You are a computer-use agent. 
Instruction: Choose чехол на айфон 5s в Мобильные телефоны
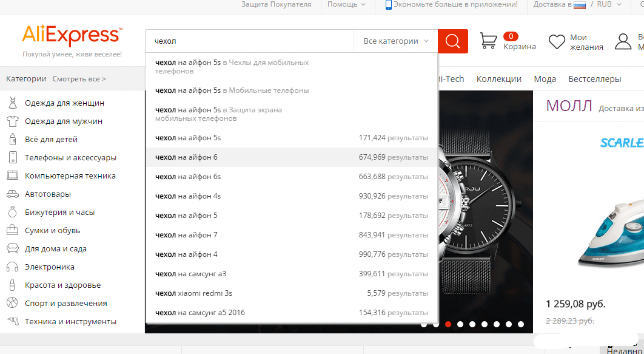click(x=292, y=90)
